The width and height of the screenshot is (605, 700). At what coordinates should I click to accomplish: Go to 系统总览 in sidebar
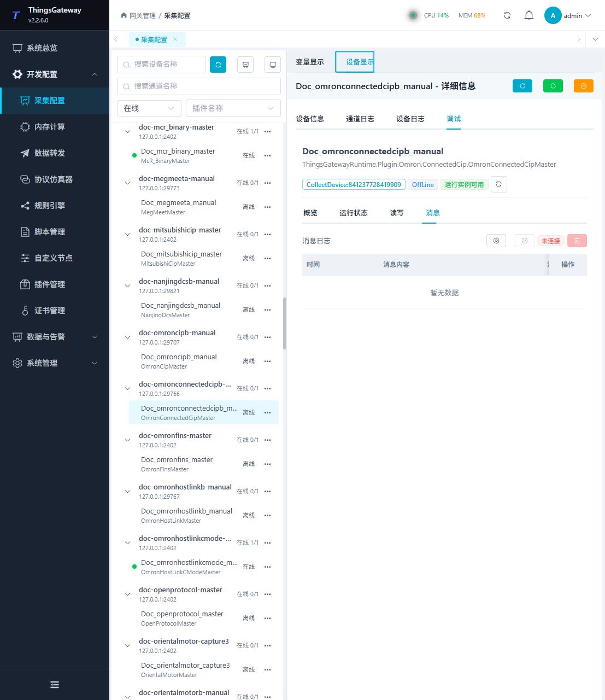(x=55, y=48)
